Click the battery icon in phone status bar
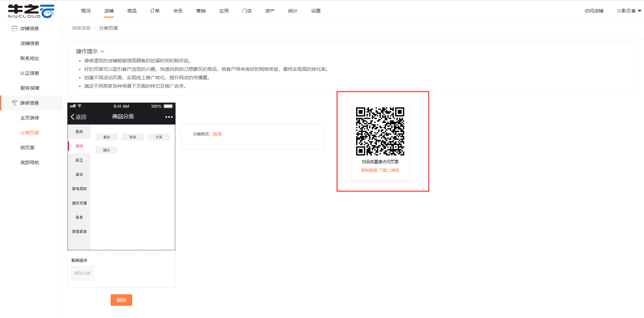The height and width of the screenshot is (318, 644). tap(168, 106)
